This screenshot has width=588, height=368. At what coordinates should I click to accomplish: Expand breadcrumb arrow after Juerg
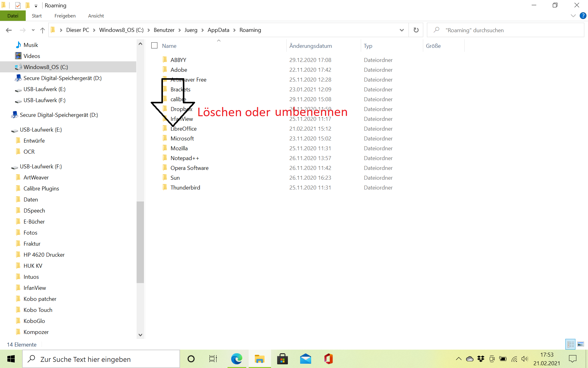[x=202, y=30]
